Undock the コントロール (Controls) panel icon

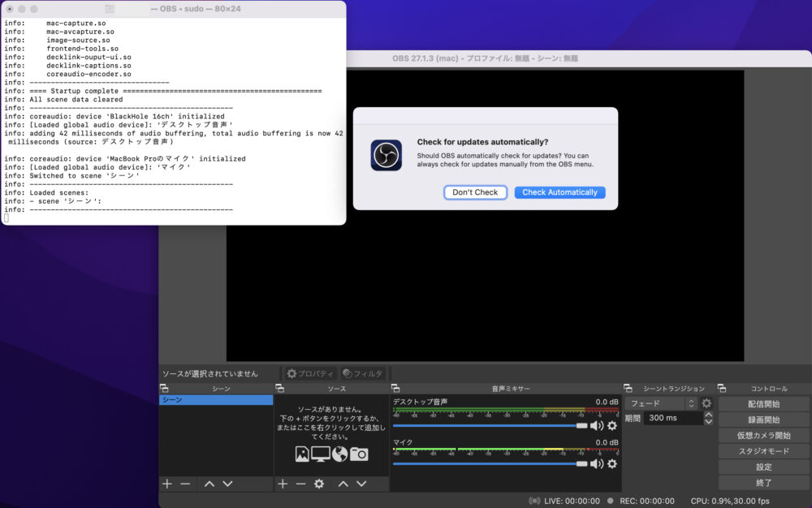point(722,388)
